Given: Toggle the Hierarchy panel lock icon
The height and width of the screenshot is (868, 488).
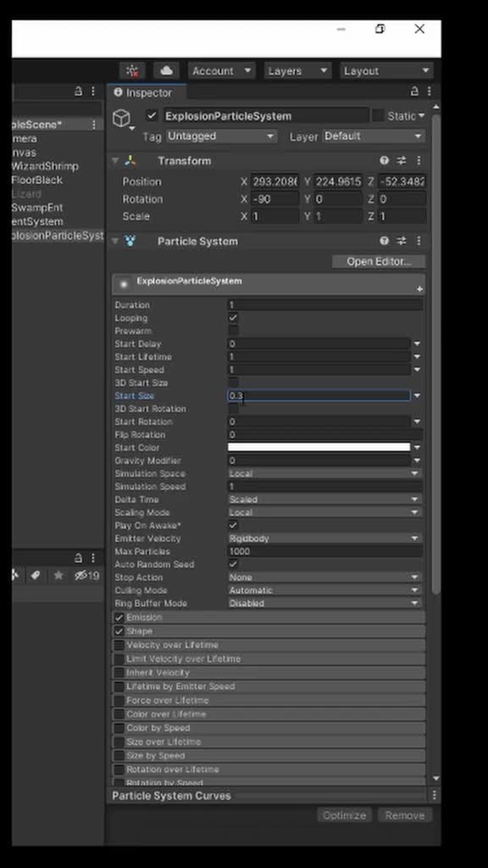Looking at the screenshot, I should [79, 92].
